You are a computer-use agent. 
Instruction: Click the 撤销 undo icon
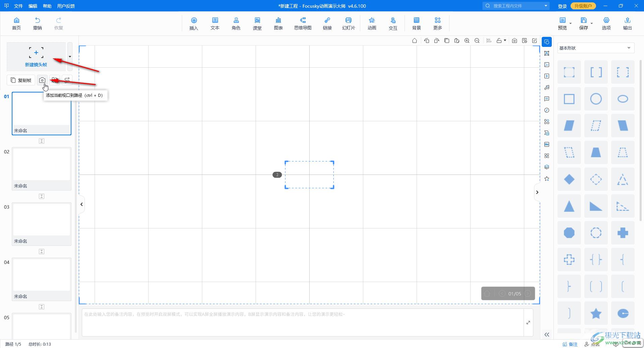tap(38, 23)
